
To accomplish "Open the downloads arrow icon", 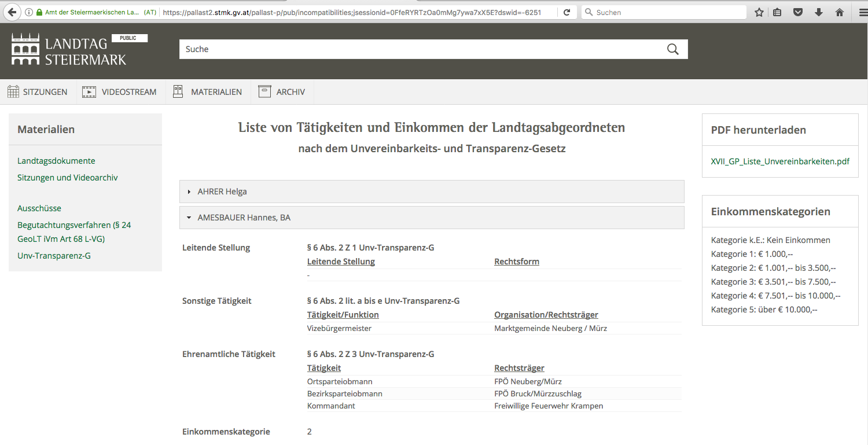I will 818,12.
